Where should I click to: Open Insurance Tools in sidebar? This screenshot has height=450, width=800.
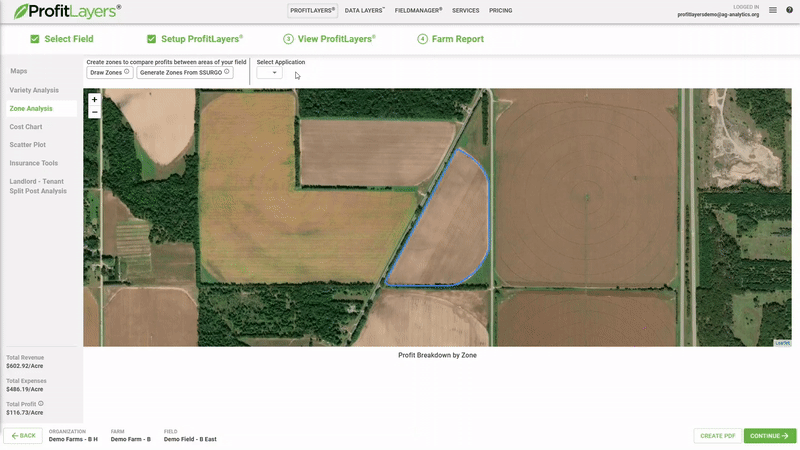pos(33,163)
